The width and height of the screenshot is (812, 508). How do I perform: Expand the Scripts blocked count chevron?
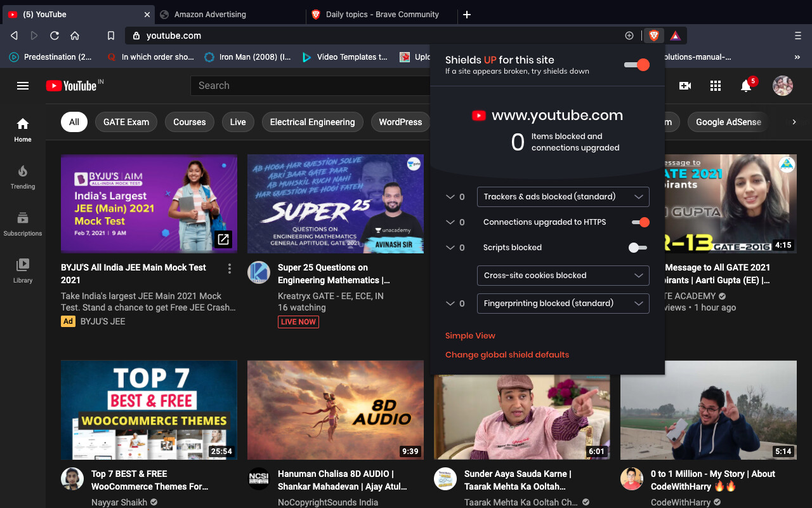pyautogui.click(x=450, y=248)
